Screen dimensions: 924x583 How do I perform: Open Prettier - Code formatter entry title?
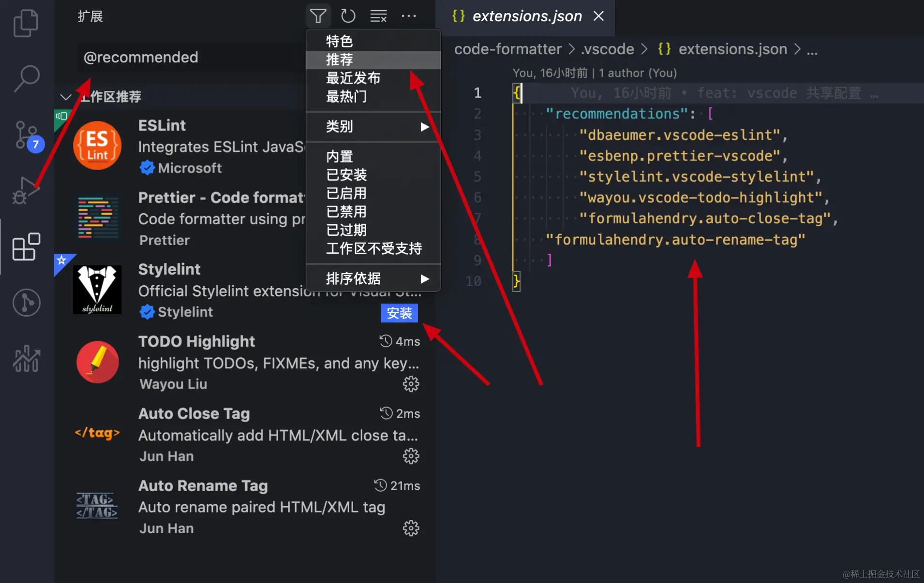222,197
